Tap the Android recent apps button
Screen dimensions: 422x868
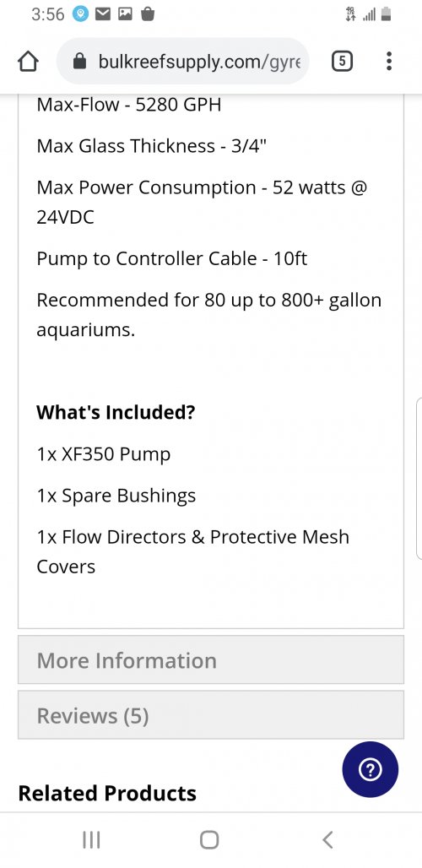[x=91, y=840]
